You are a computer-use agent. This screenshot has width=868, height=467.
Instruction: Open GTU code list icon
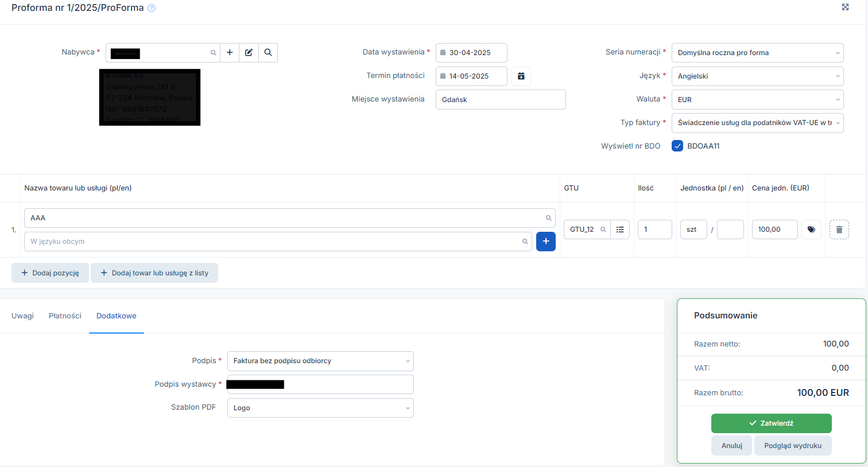click(x=620, y=229)
